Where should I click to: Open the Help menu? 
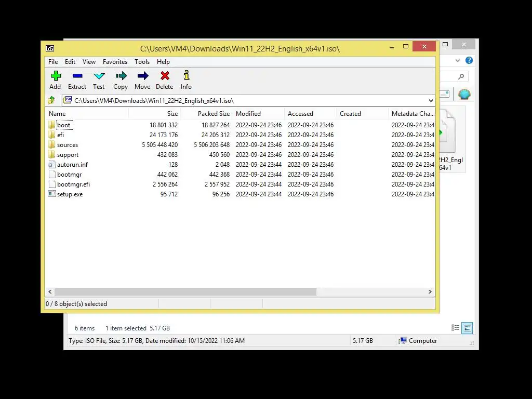tap(163, 62)
